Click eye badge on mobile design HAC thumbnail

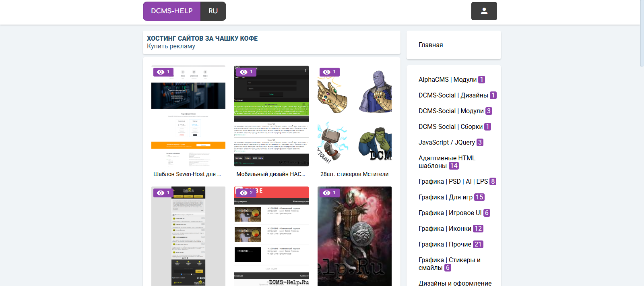(x=246, y=72)
